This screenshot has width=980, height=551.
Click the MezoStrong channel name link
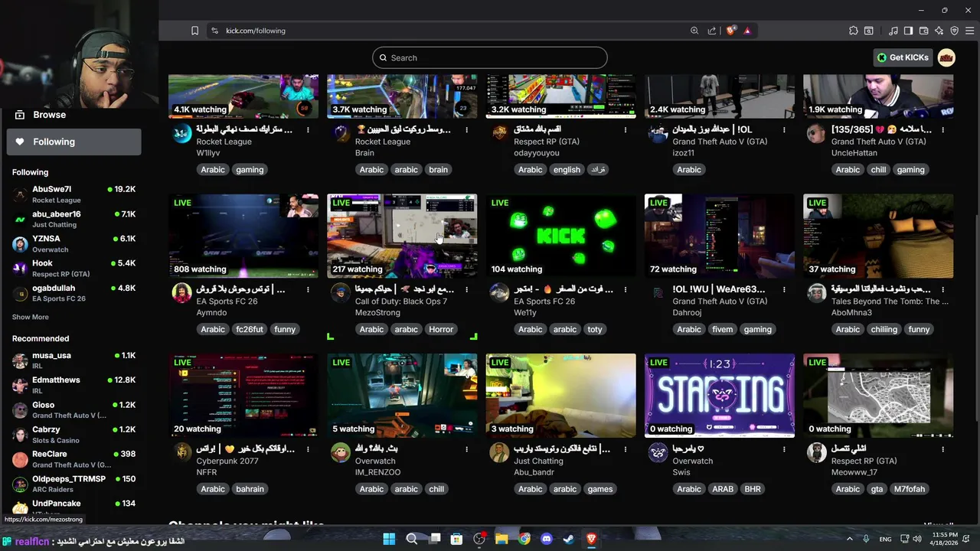[x=377, y=313]
